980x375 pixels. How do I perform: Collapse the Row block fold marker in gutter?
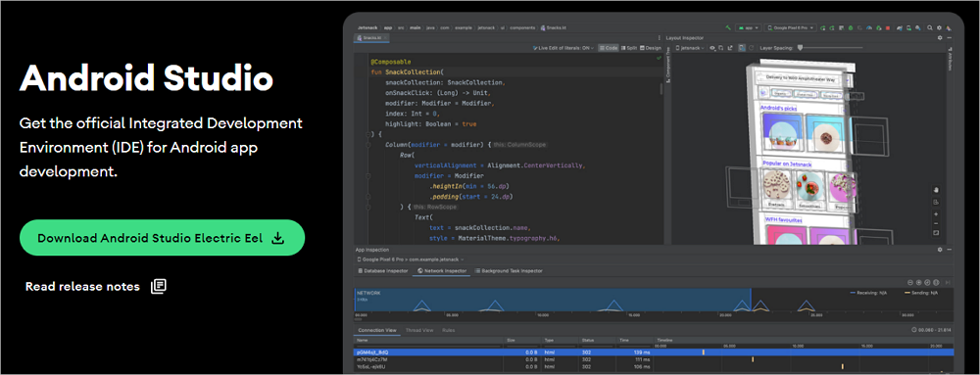pos(368,208)
